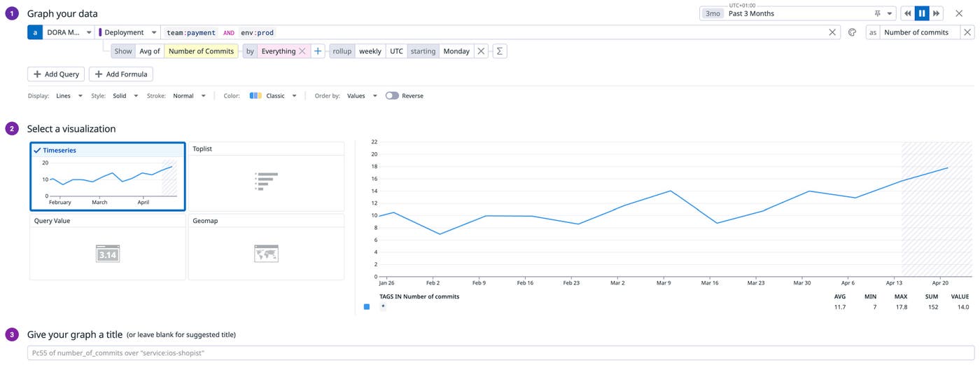This screenshot has height=368, width=980.
Task: Click the graph title input field
Action: pos(500,353)
